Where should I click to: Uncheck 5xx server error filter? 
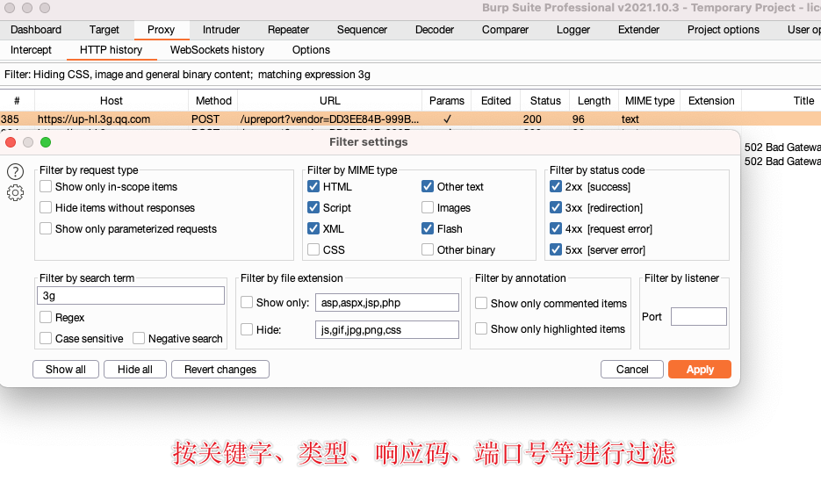556,249
